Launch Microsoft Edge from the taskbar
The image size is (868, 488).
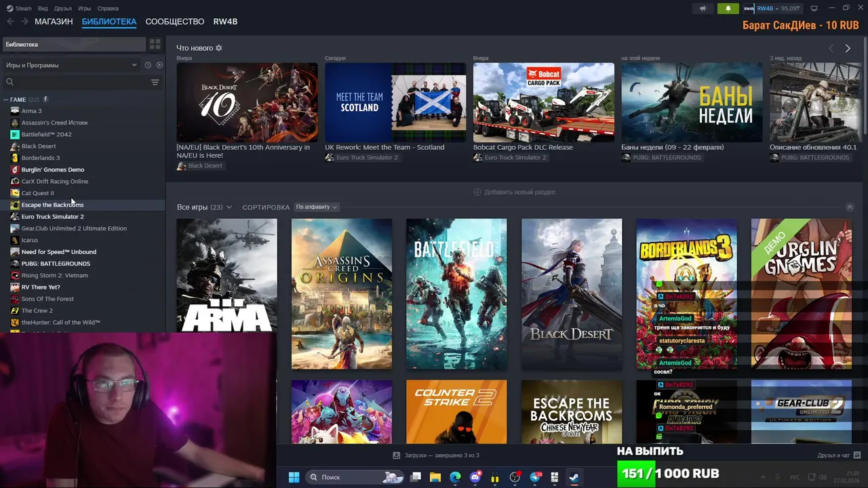coord(455,477)
